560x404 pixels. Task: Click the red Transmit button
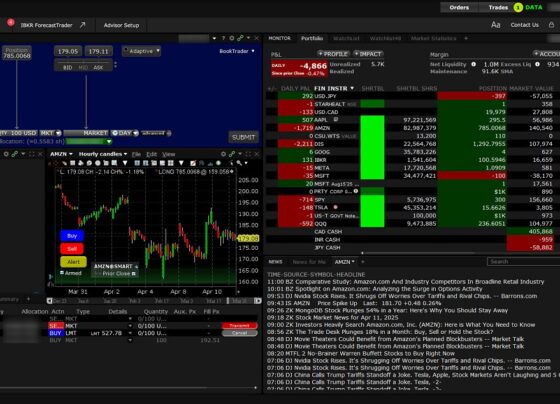point(239,325)
